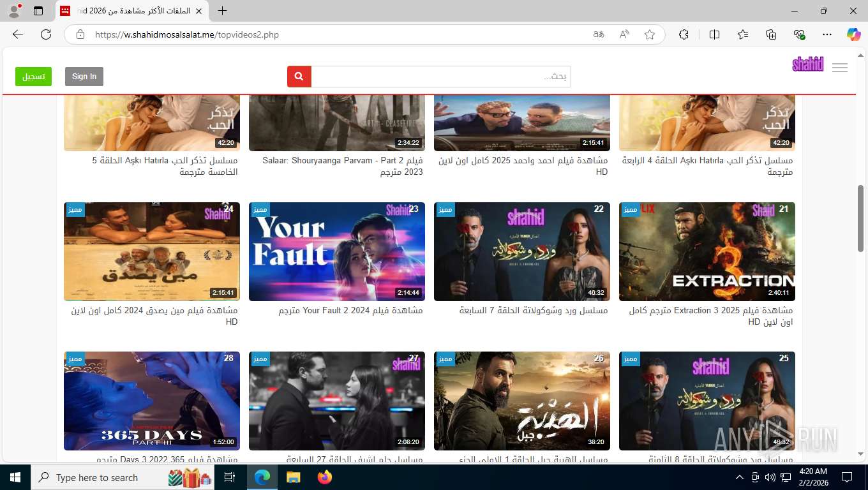
Task: Open the volume speaker tray icon
Action: pyautogui.click(x=770, y=477)
